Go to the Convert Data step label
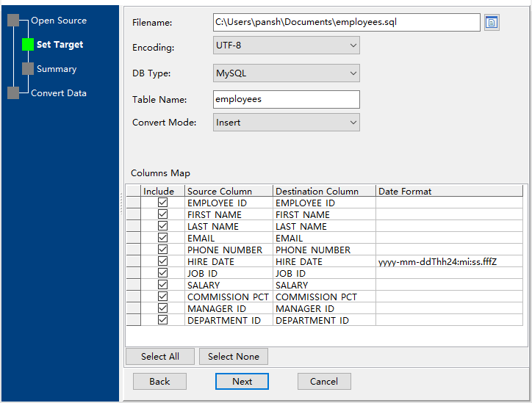This screenshot has height=403, width=532. click(58, 93)
